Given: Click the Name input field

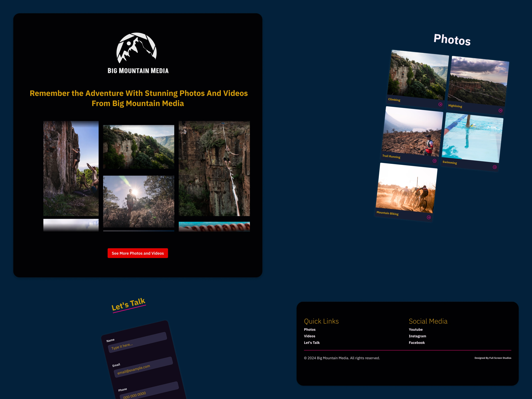Looking at the screenshot, I should coord(137,342).
